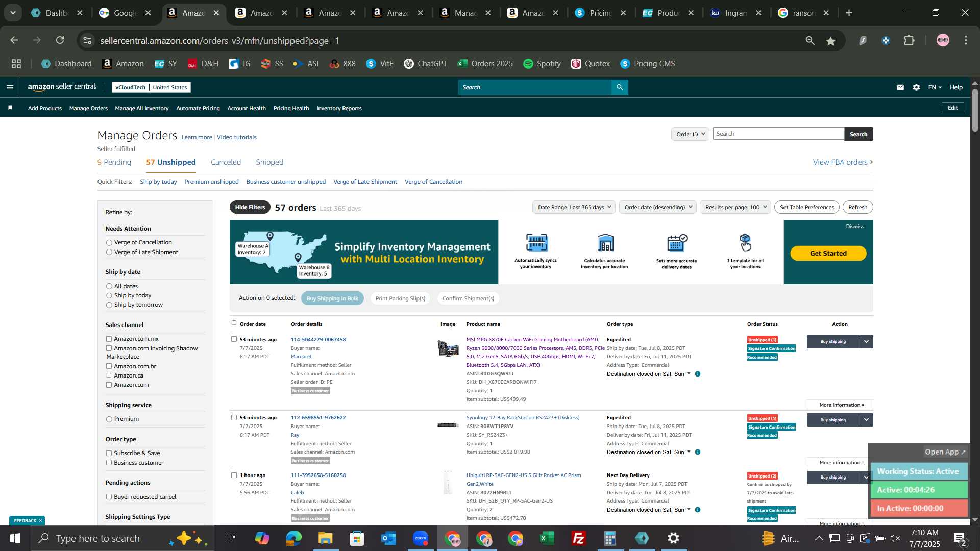
Task: Click the bookmark flag icon in navigation bar
Action: click(10, 108)
